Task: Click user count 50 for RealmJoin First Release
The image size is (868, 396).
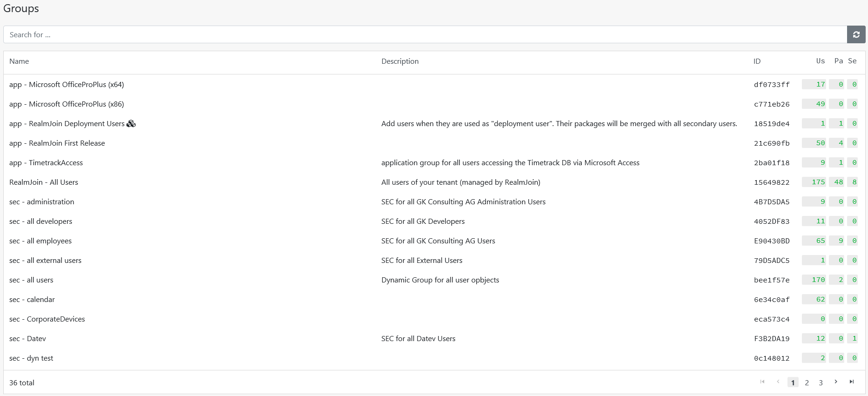Action: click(x=814, y=143)
